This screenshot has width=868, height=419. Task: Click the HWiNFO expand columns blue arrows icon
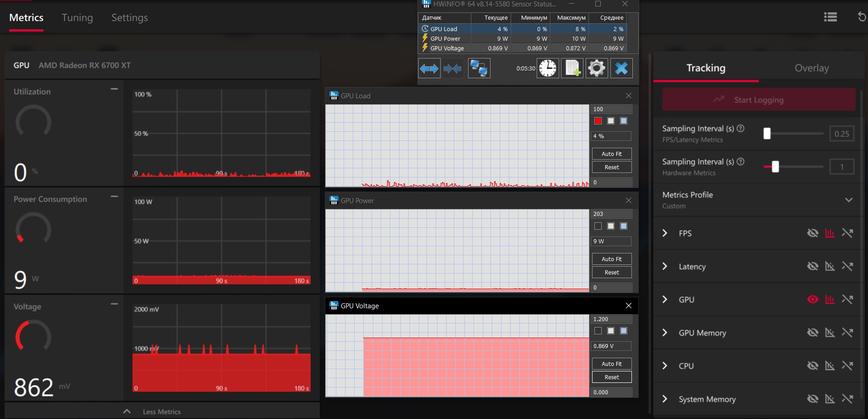(429, 69)
